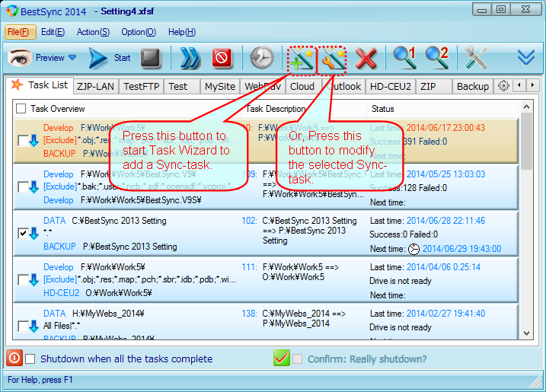This screenshot has width=546, height=392.
Task: Click the task number 138 link
Action: tap(249, 314)
